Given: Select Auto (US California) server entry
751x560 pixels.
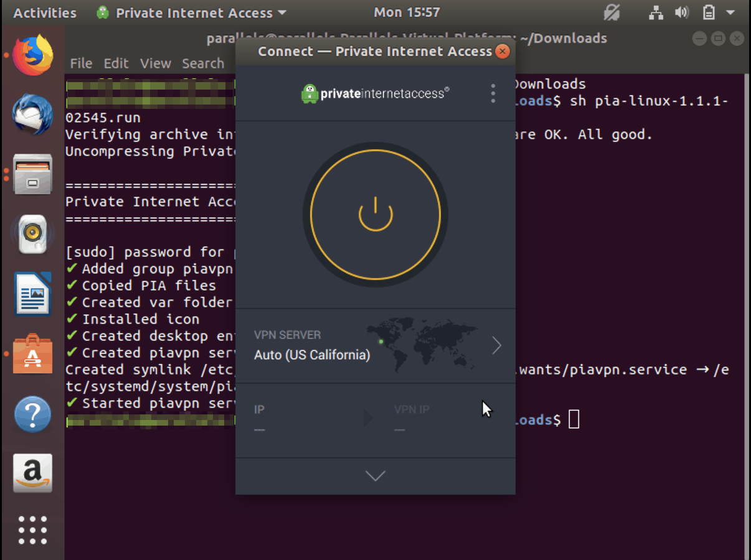Looking at the screenshot, I should tap(312, 355).
